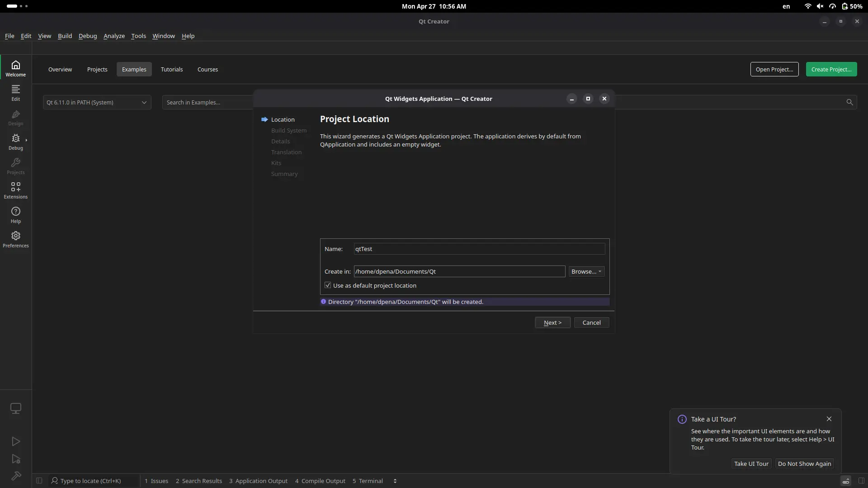The height and width of the screenshot is (488, 868).
Task: Open the Compile Output pane
Action: click(x=320, y=481)
